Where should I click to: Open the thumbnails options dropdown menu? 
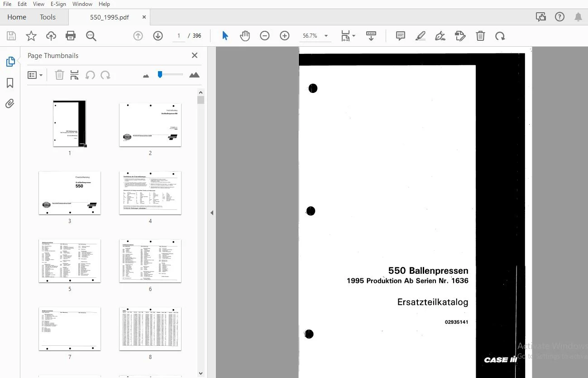click(35, 75)
